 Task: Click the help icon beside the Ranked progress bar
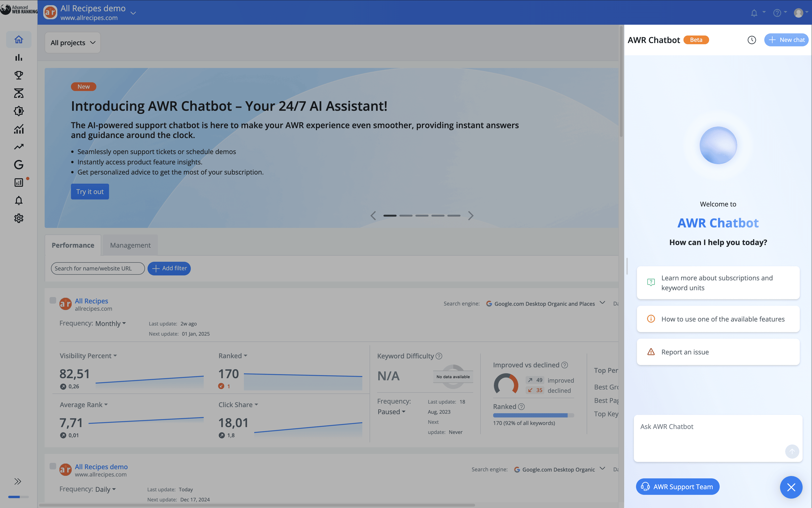coord(521,407)
